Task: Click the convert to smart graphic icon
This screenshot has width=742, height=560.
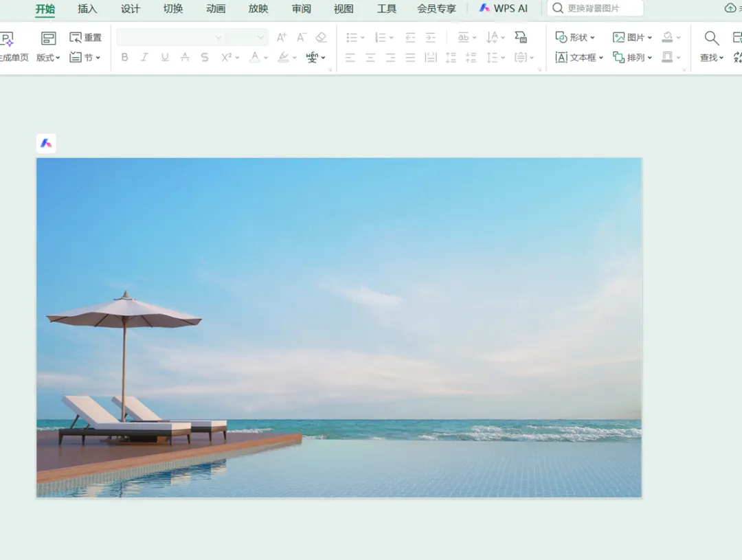Action: coord(521,37)
